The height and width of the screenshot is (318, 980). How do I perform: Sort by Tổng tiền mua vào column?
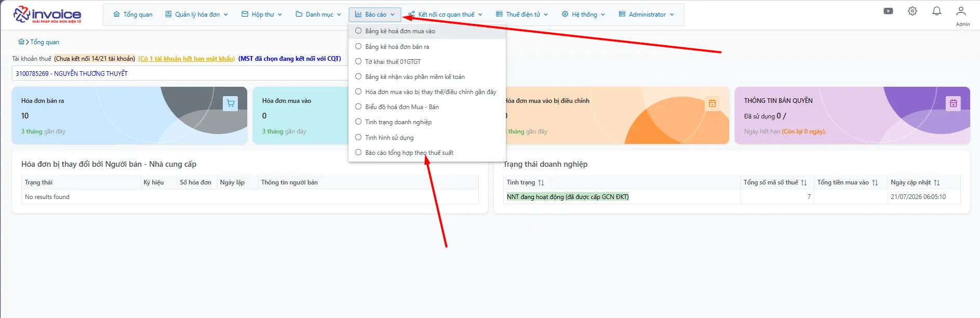coord(875,182)
